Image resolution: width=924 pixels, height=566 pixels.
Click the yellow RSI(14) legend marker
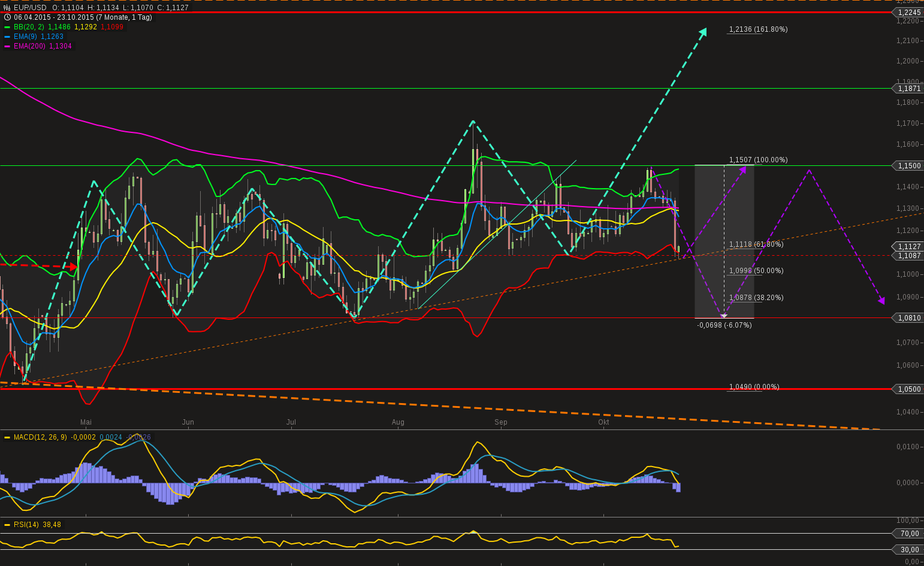tap(7, 525)
